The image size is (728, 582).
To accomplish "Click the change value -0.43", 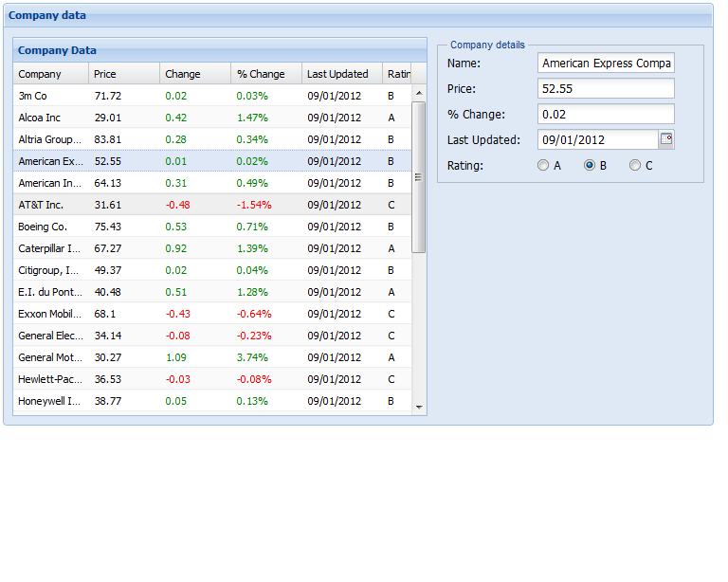I will tap(178, 314).
